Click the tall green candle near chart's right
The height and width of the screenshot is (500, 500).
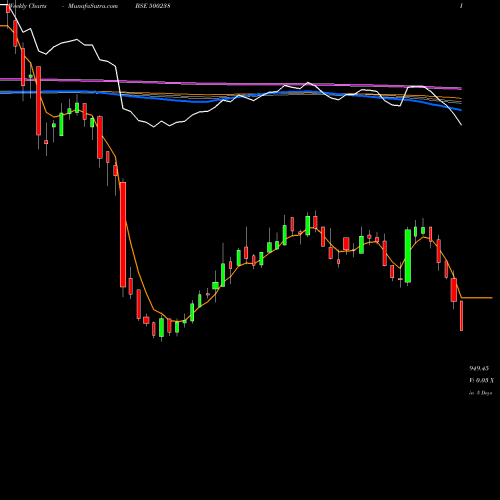pyautogui.click(x=408, y=256)
